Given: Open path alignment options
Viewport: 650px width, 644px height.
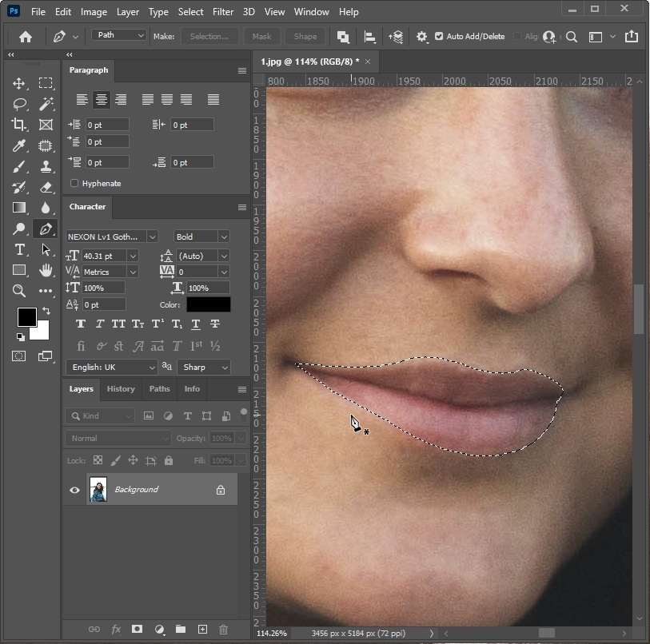Looking at the screenshot, I should (369, 37).
